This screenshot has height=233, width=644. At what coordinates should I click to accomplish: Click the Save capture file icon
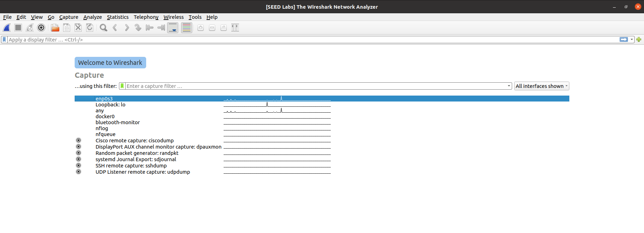point(66,28)
